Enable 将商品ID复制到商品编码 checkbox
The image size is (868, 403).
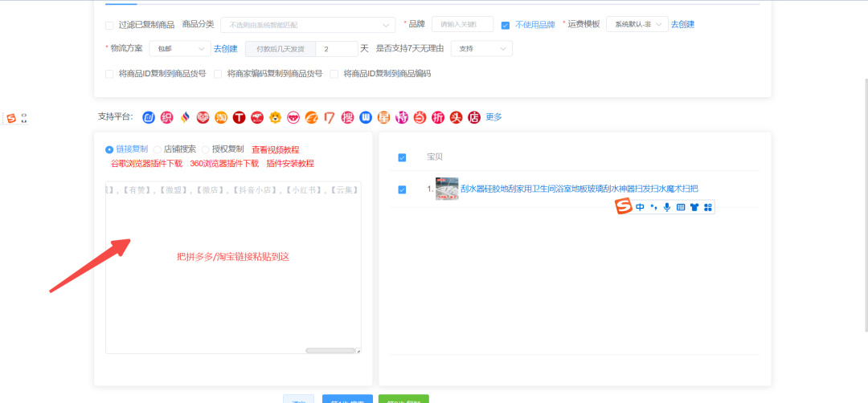(334, 74)
